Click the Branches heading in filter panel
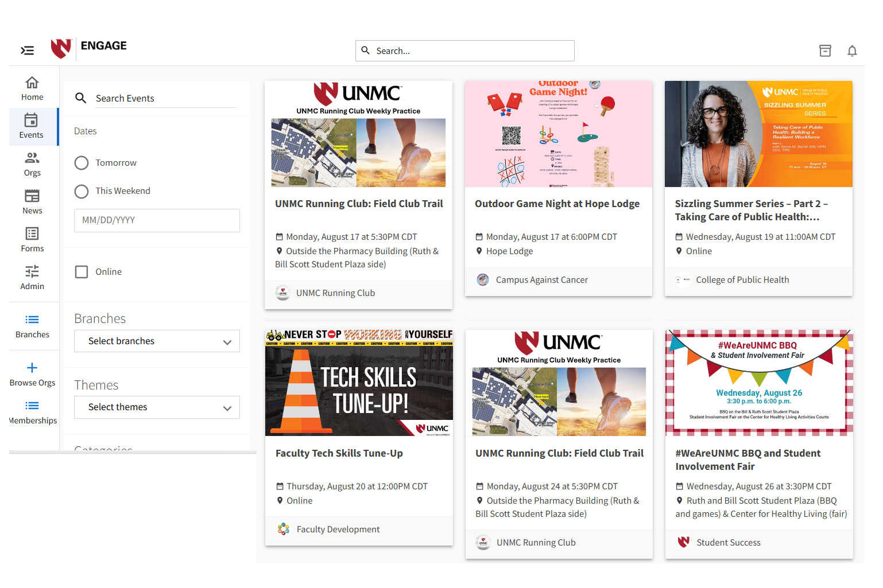This screenshot has height=588, width=883. (100, 318)
